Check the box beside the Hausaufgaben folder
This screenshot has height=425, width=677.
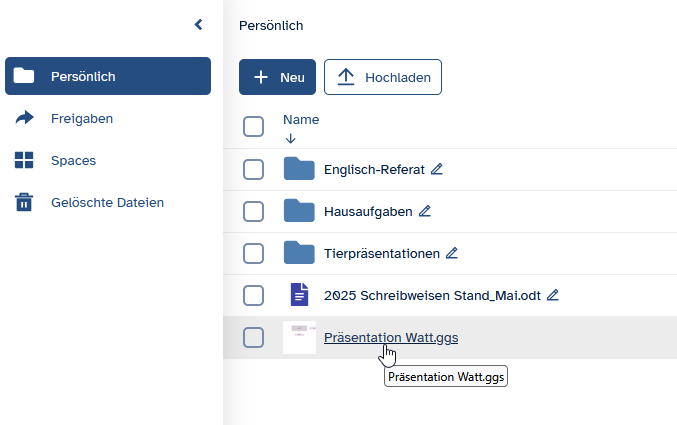point(254,211)
